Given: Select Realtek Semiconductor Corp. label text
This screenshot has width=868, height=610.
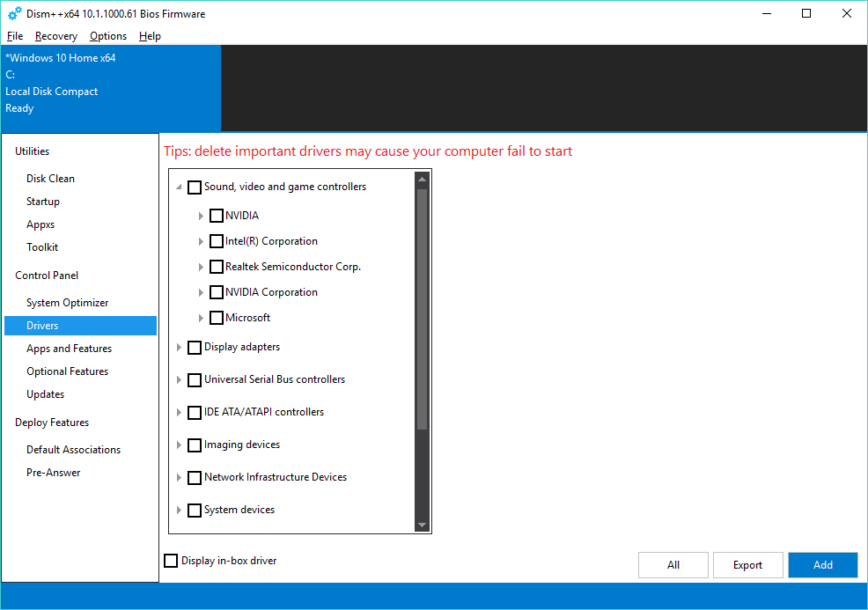Looking at the screenshot, I should coord(293,267).
